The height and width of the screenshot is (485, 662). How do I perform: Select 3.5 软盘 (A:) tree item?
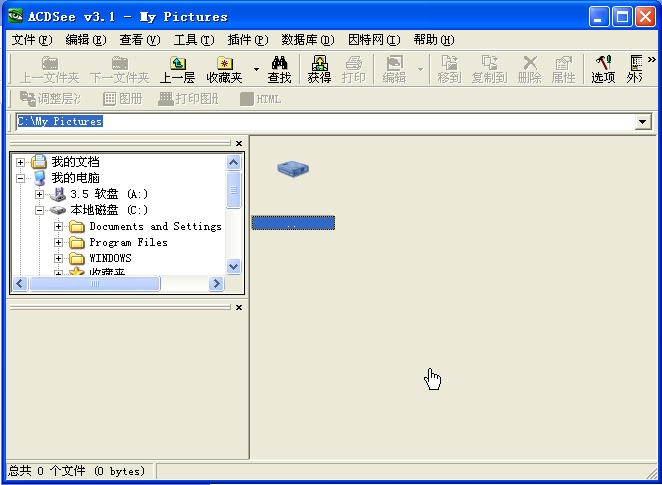tap(109, 194)
